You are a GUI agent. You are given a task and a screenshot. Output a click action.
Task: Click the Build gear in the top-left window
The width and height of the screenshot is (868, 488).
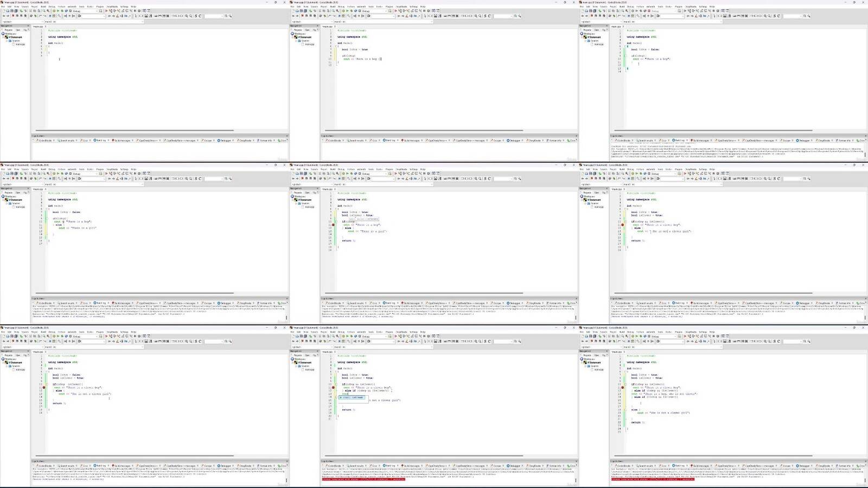coord(54,11)
